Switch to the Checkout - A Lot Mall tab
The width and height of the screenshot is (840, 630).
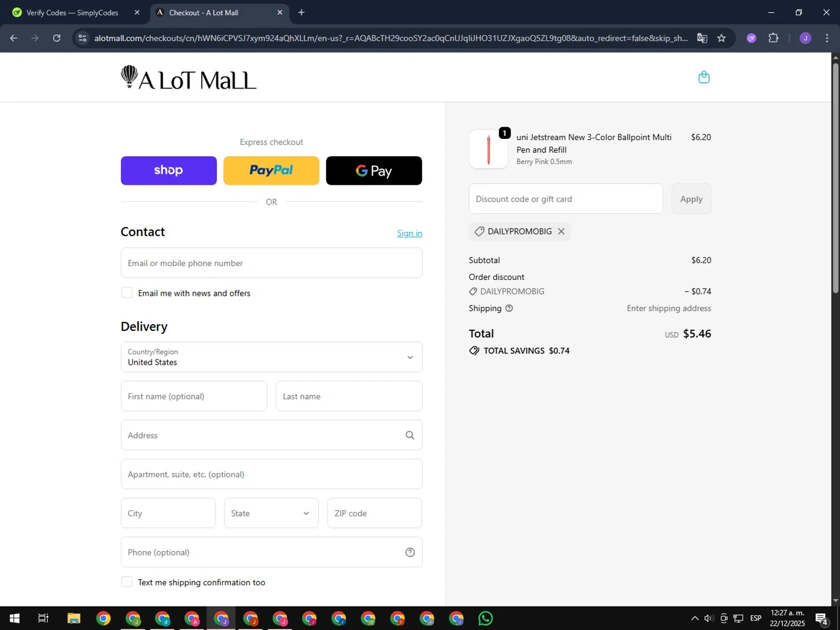coord(220,12)
